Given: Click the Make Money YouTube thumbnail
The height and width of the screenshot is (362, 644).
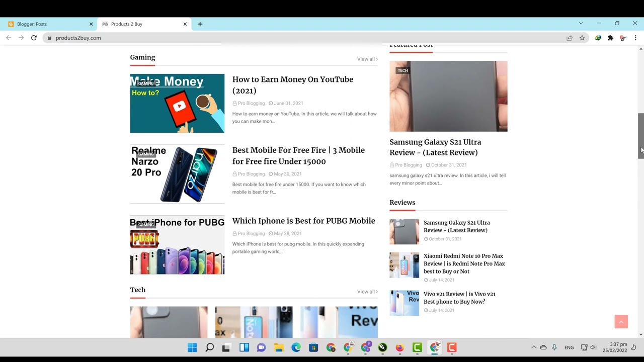Looking at the screenshot, I should (177, 103).
